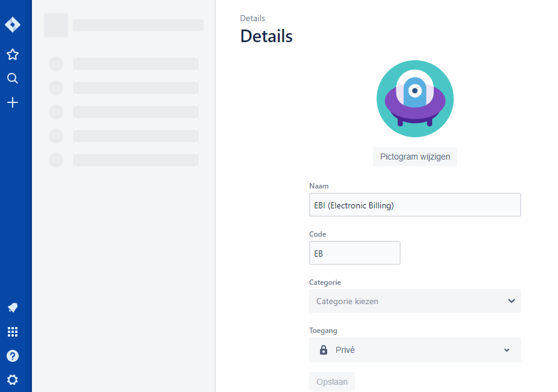Screen dimensions: 558x392
Task: Focus the Code field containing EB
Action: (354, 254)
